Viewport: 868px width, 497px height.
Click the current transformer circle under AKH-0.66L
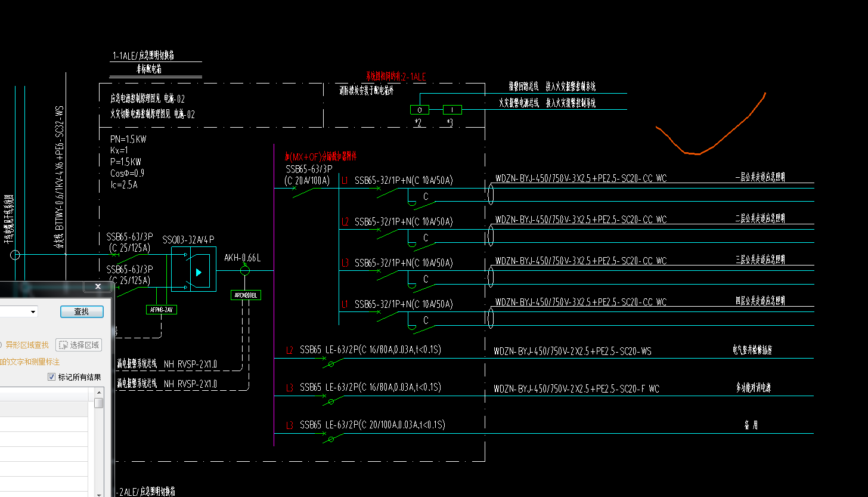244,270
